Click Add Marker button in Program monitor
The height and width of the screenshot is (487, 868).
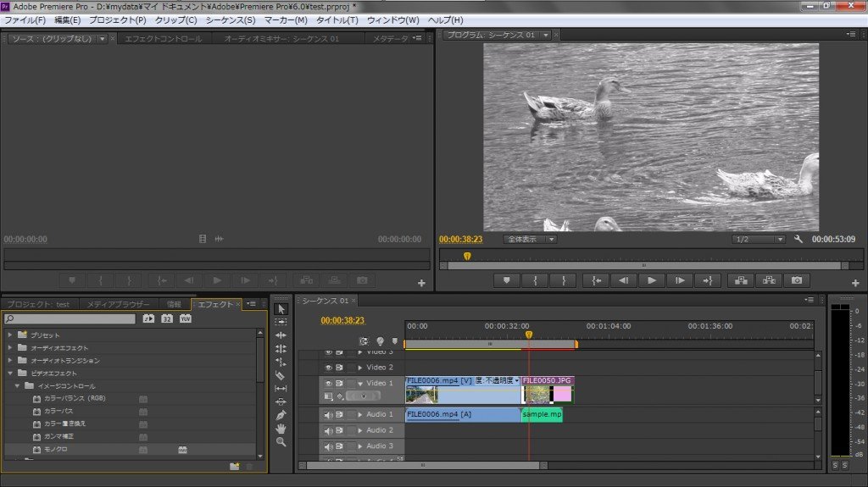(x=507, y=280)
